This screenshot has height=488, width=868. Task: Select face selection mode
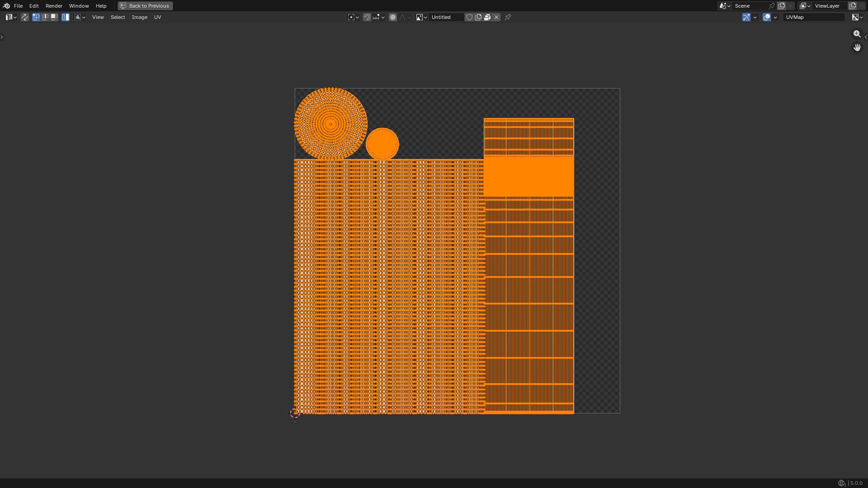tap(54, 17)
